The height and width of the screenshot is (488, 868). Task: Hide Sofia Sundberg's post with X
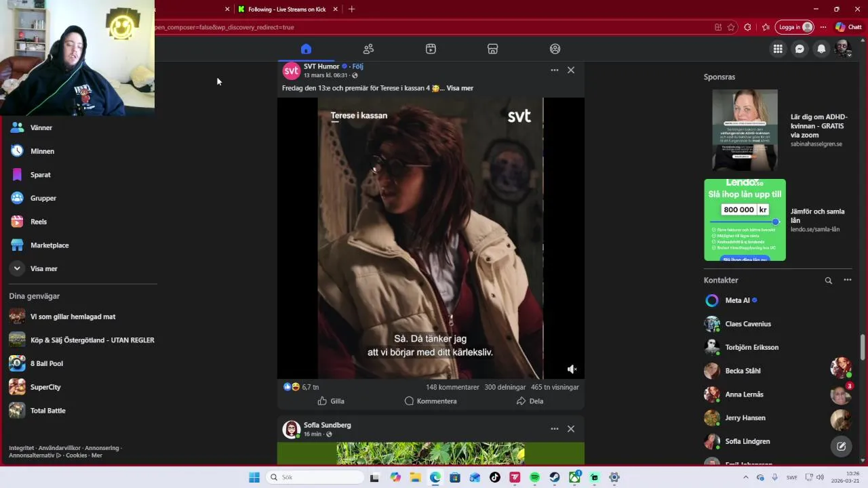point(571,428)
